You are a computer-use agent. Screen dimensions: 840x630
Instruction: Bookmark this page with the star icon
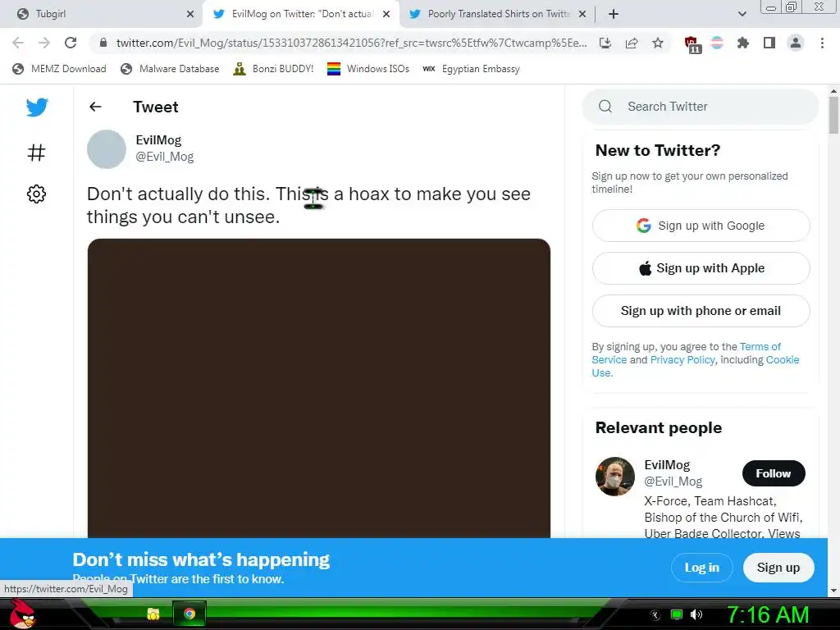pyautogui.click(x=658, y=43)
